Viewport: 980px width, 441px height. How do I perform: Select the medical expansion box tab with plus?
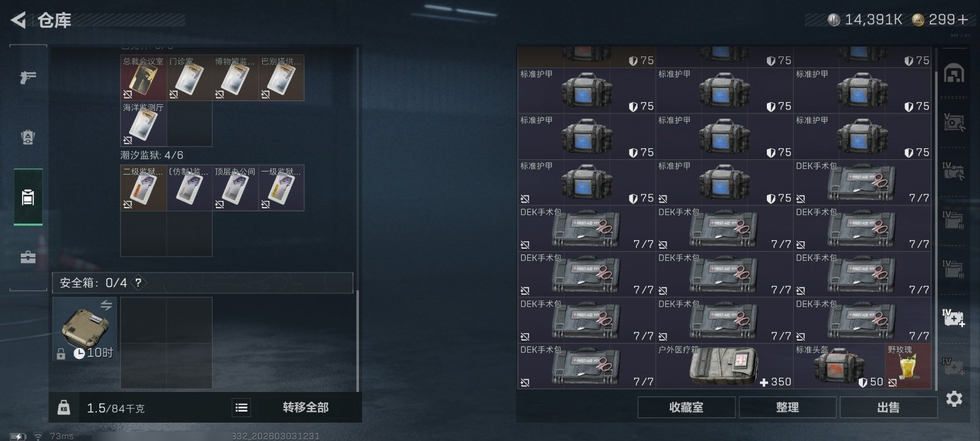point(954,318)
